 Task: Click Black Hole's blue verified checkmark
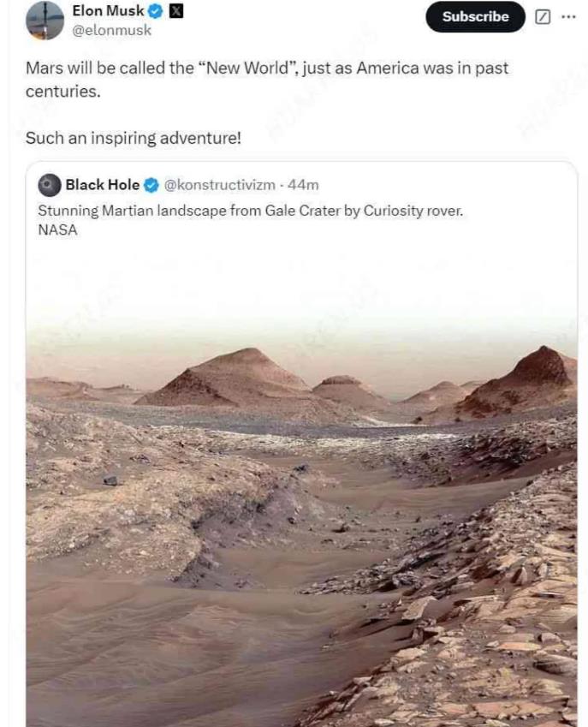pyautogui.click(x=151, y=185)
